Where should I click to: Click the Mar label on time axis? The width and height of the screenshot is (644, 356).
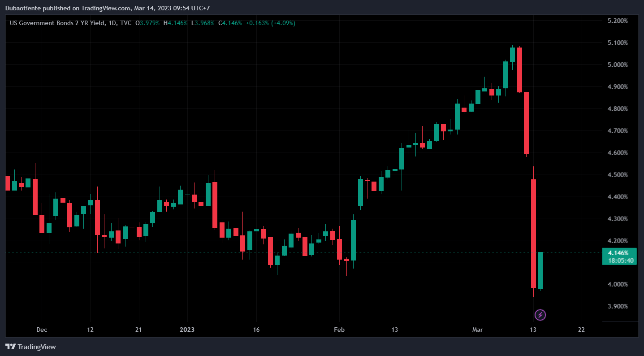(478, 330)
